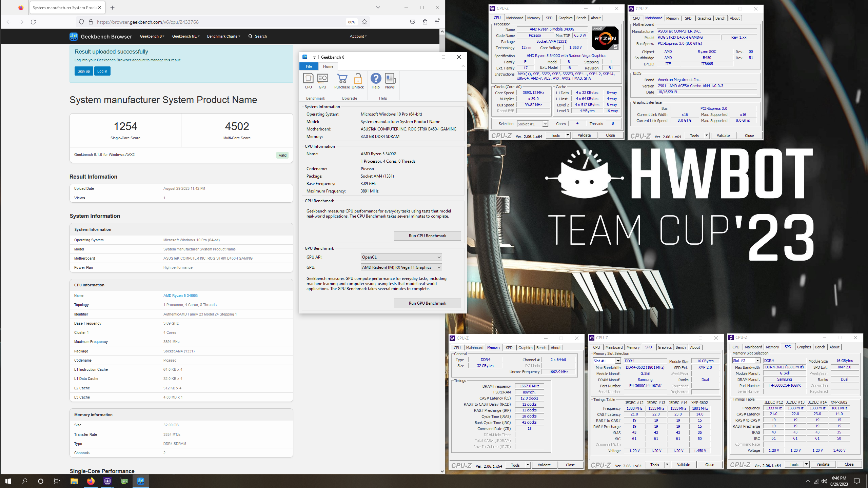Click the Valid badge on the result
868x488 pixels.
coord(282,155)
